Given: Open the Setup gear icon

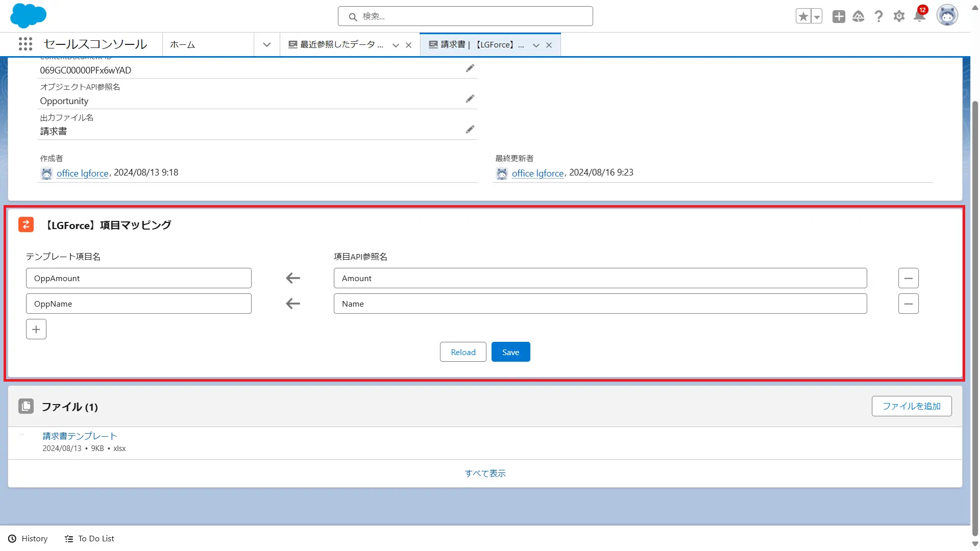Looking at the screenshot, I should pos(899,16).
